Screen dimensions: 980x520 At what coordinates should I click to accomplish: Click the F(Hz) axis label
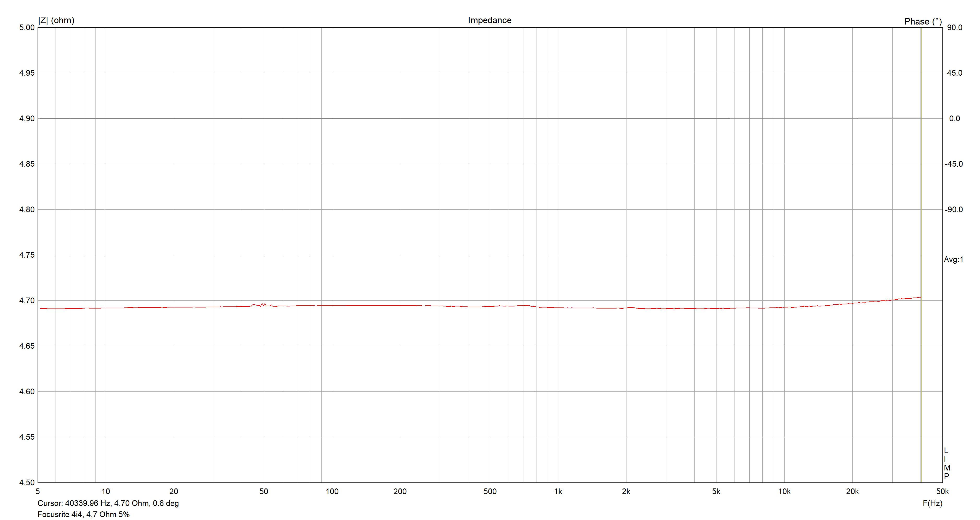pos(933,504)
